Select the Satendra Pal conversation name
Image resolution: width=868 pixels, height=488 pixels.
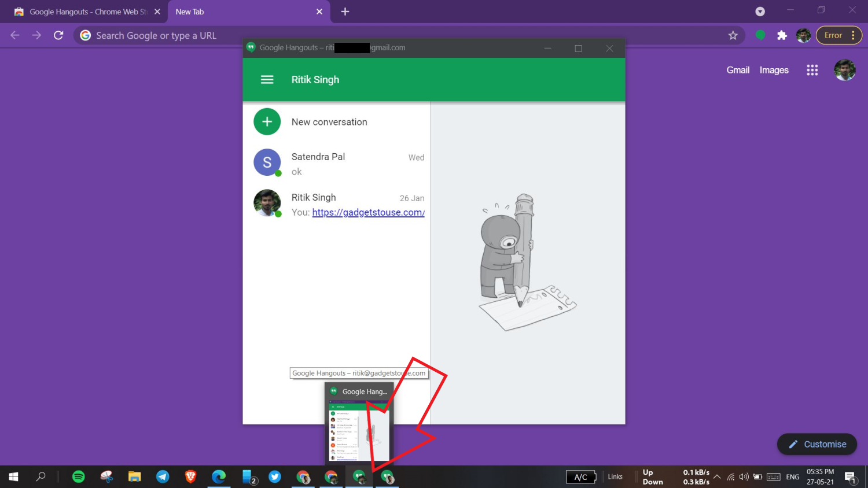[x=318, y=157]
